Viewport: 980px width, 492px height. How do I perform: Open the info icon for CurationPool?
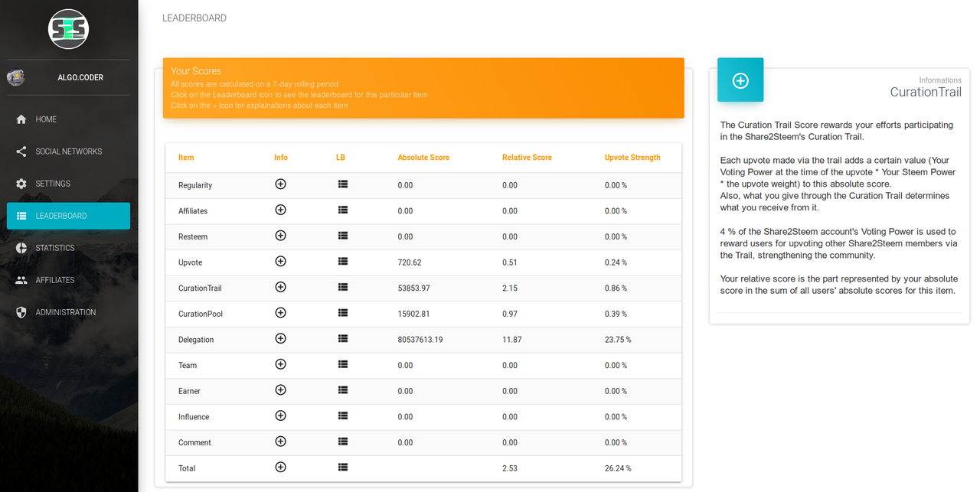(280, 313)
